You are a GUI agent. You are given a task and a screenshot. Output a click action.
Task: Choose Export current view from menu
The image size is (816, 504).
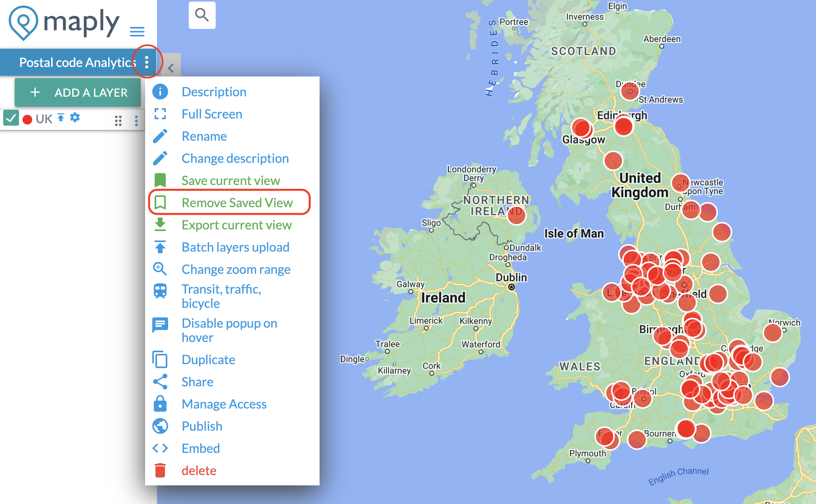tap(236, 225)
